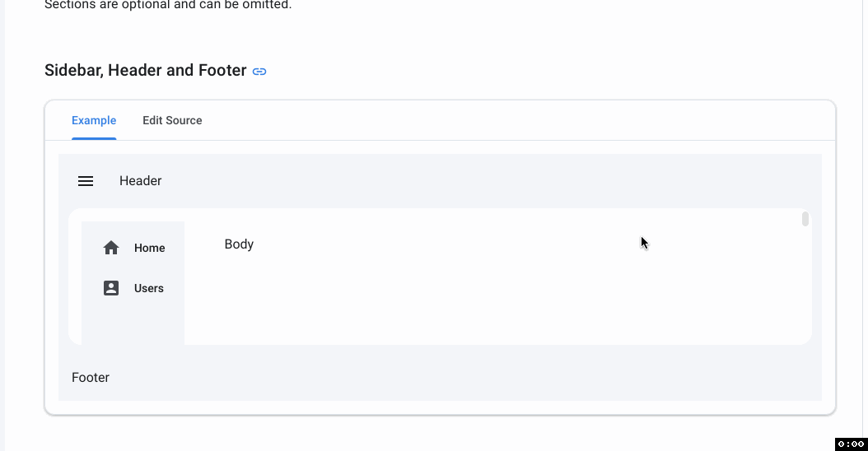Viewport: 868px width, 451px height.
Task: Switch to the Example tab
Action: pyautogui.click(x=94, y=120)
